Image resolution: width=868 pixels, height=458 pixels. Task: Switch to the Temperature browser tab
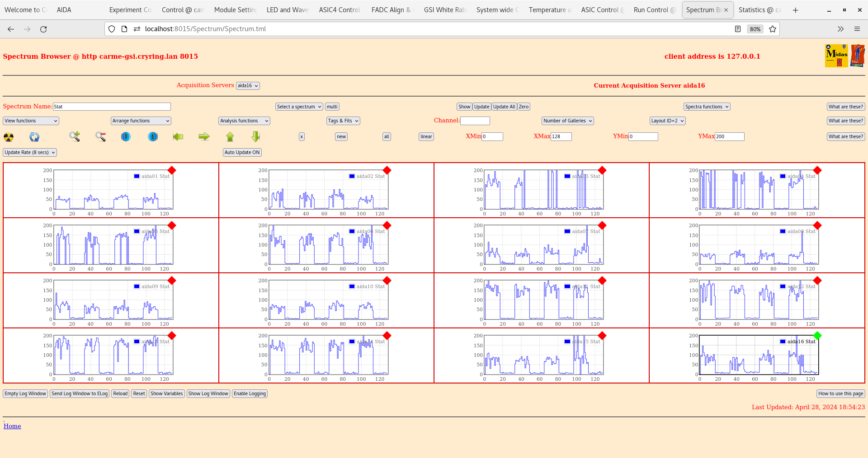tap(549, 10)
